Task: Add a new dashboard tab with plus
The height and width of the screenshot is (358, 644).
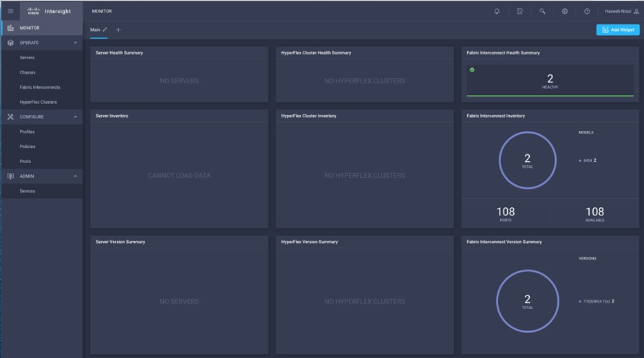Action: tap(118, 30)
